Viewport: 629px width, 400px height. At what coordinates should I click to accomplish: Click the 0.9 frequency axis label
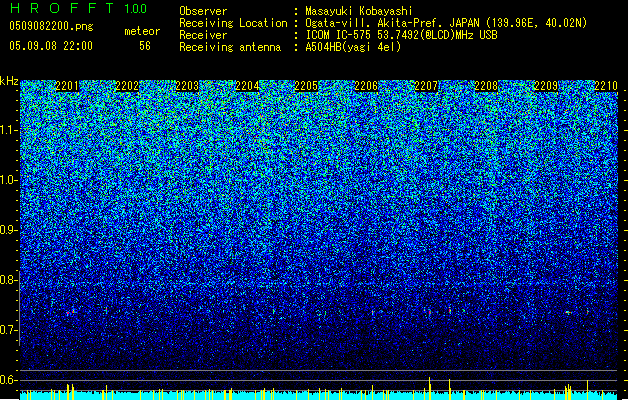tap(8, 230)
